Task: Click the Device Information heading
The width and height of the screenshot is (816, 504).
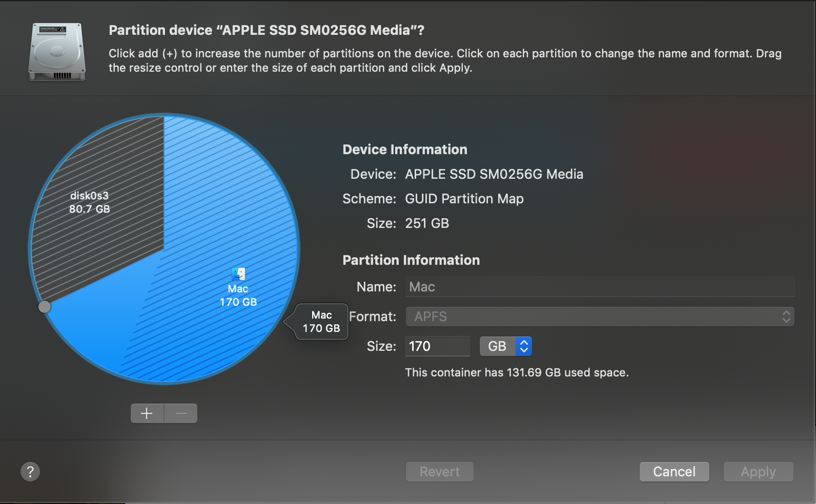Action: (x=405, y=150)
